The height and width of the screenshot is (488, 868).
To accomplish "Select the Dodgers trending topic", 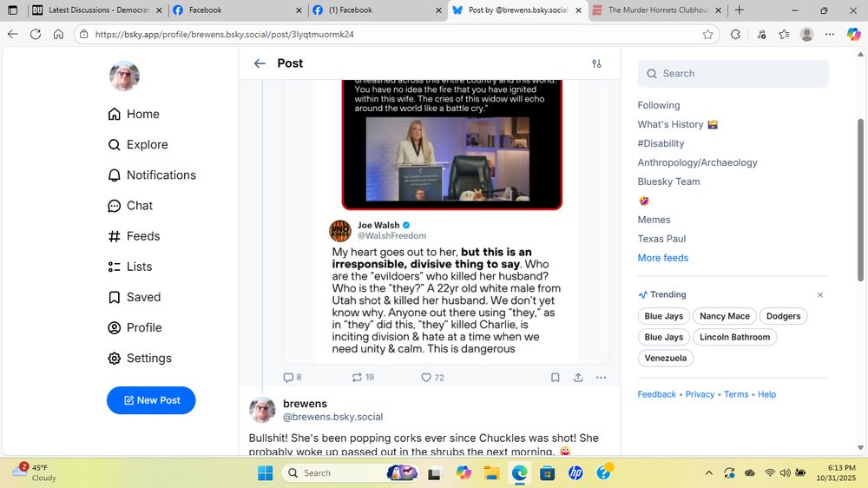I will pos(783,316).
